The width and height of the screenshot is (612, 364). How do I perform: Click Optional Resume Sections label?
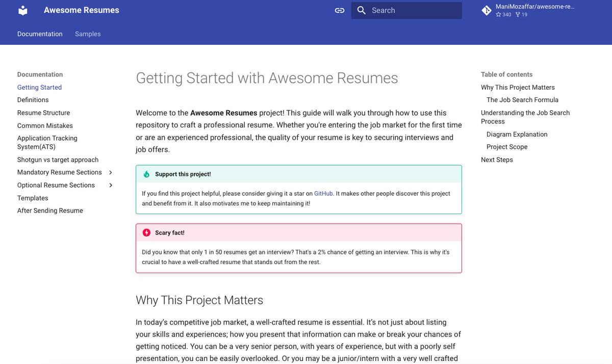(56, 185)
